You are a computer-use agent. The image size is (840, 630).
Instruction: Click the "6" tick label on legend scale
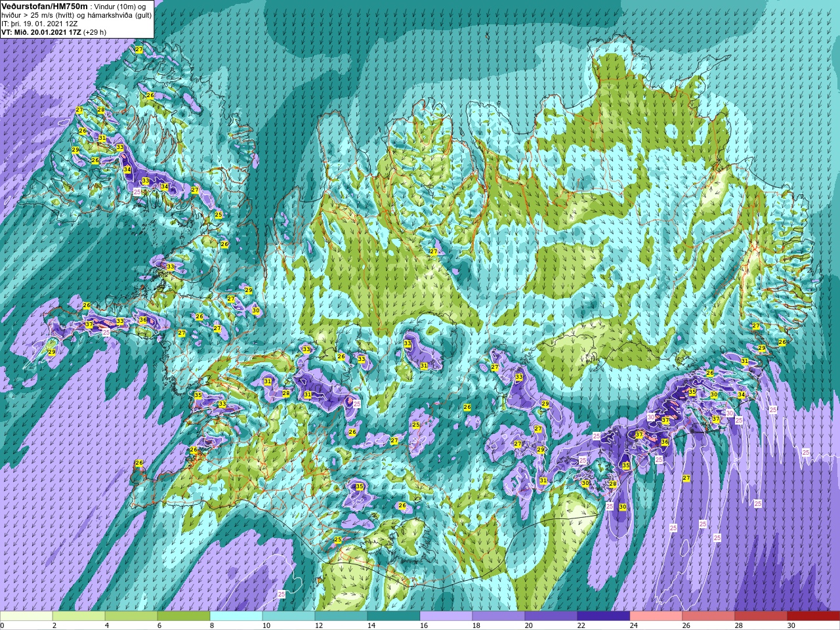pyautogui.click(x=159, y=626)
